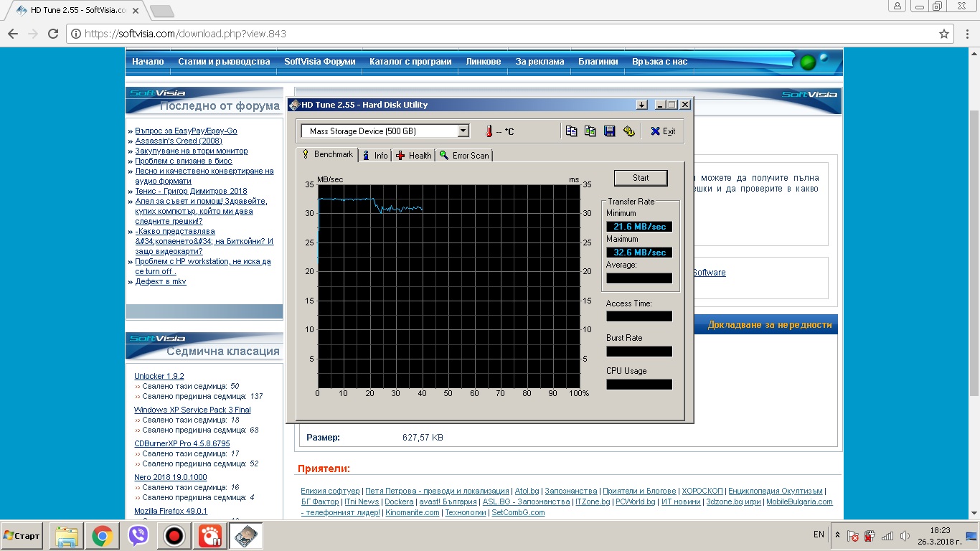
Task: Click the options wrench icon in HD Tune
Action: (629, 131)
